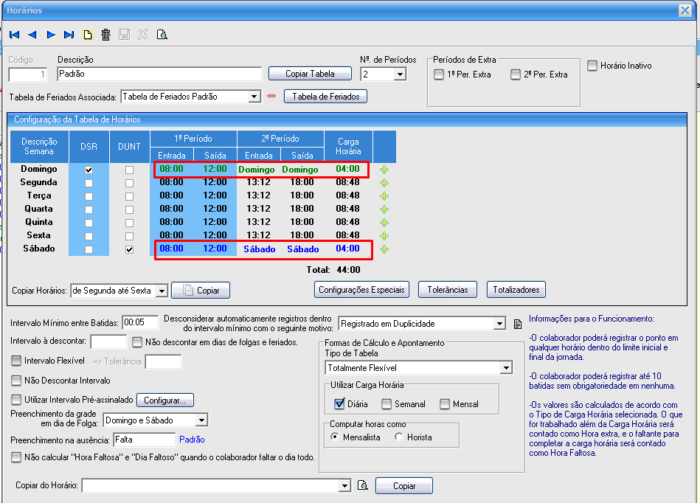Click Copiar Tabela button

[310, 74]
